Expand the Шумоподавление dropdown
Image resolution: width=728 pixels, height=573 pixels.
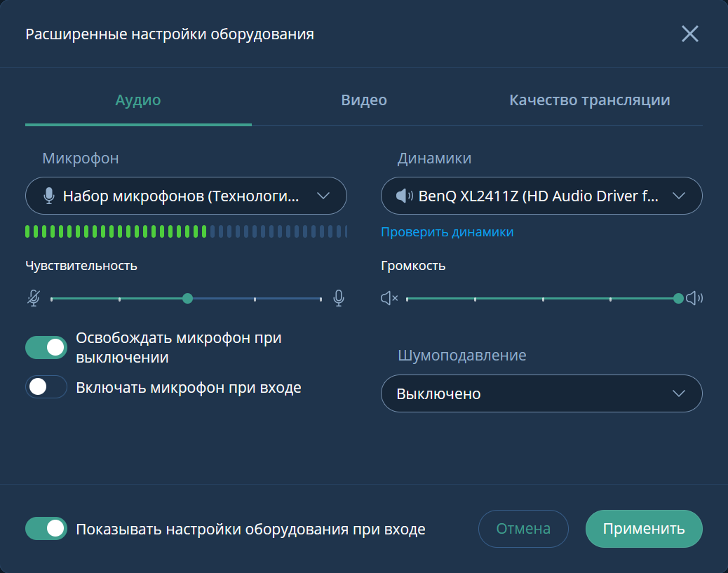[x=541, y=393]
